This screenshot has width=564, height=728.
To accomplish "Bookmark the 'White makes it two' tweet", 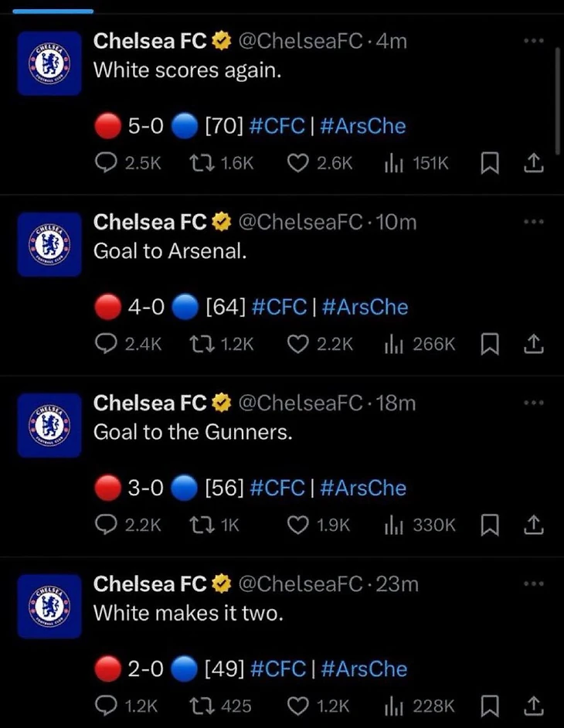I will [489, 706].
